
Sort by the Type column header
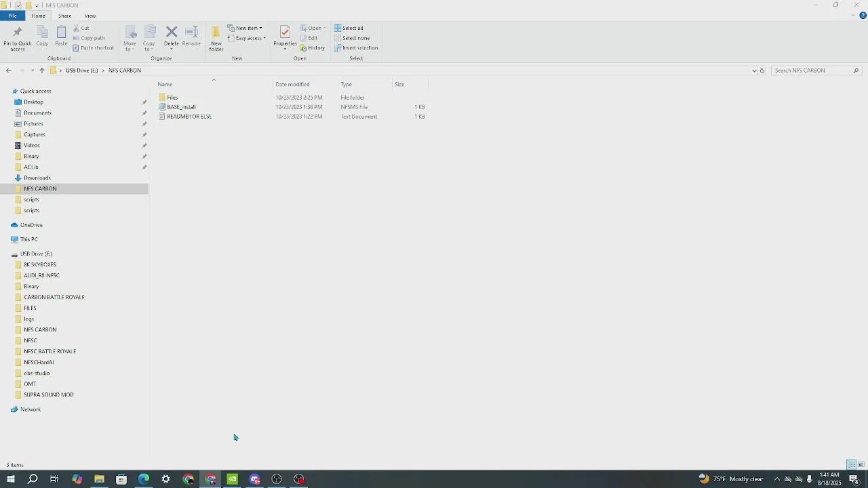[365, 84]
